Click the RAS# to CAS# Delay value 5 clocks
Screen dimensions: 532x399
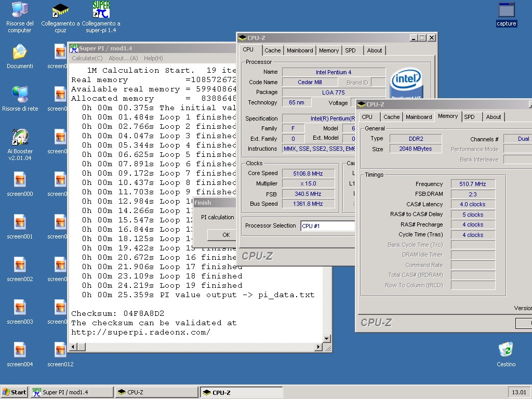(473, 215)
